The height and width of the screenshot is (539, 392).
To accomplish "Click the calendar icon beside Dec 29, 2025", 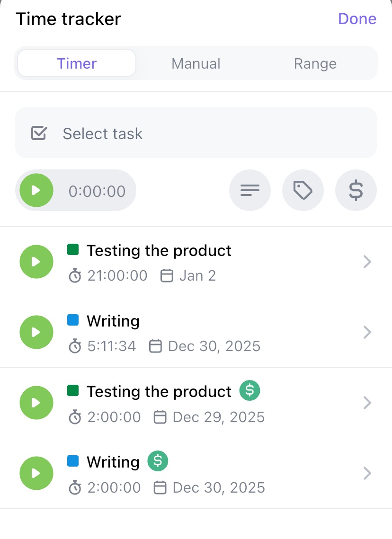I will tap(160, 417).
